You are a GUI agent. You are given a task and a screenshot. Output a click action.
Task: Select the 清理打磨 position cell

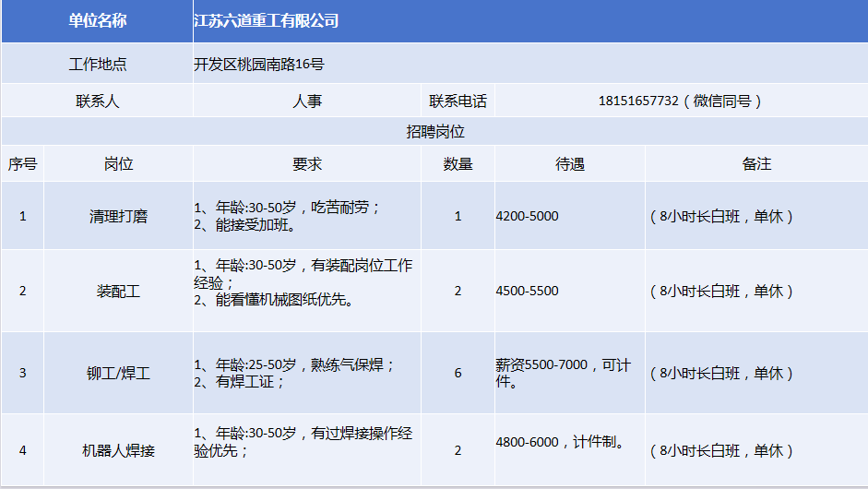(x=118, y=217)
